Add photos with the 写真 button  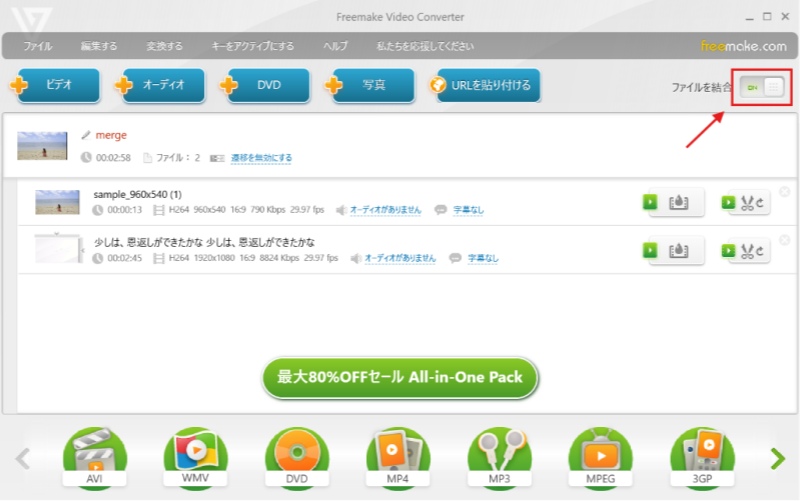(x=369, y=85)
